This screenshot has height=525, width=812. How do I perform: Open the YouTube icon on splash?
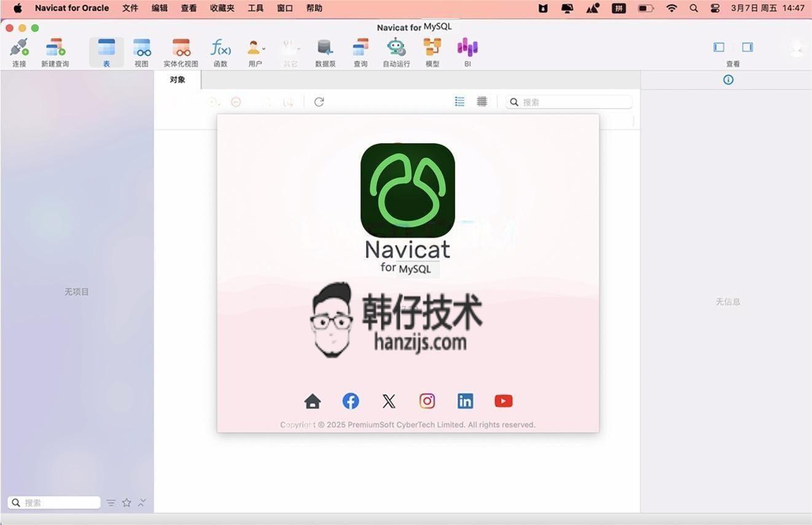(504, 401)
